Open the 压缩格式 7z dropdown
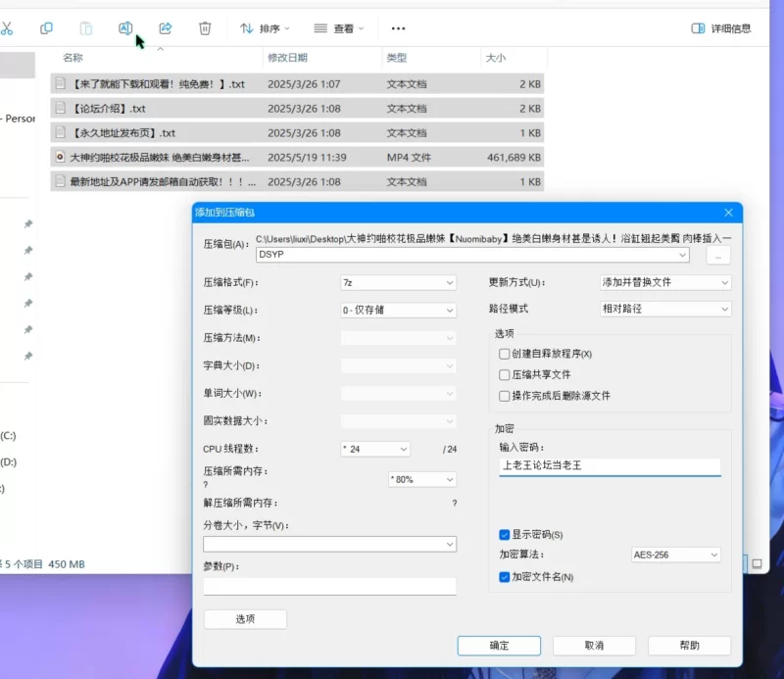The image size is (784, 679). (398, 283)
